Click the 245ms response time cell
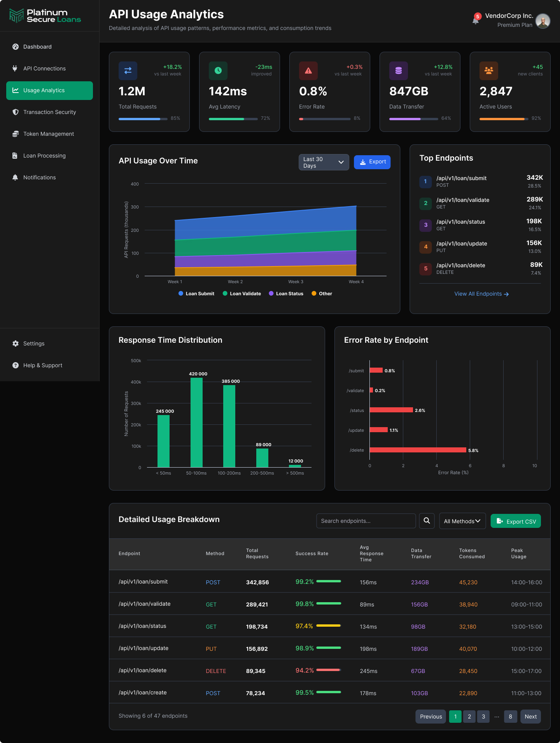The width and height of the screenshot is (560, 743). pos(369,671)
